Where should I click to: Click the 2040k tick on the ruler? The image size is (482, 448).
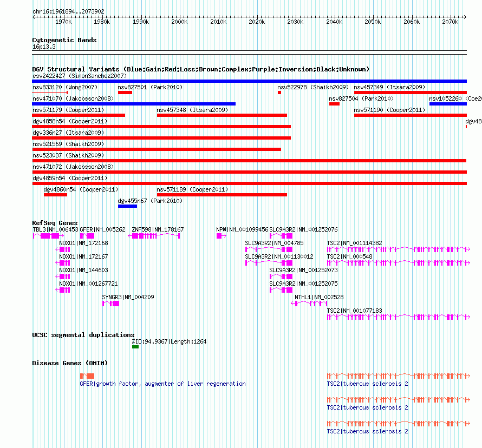pos(334,22)
